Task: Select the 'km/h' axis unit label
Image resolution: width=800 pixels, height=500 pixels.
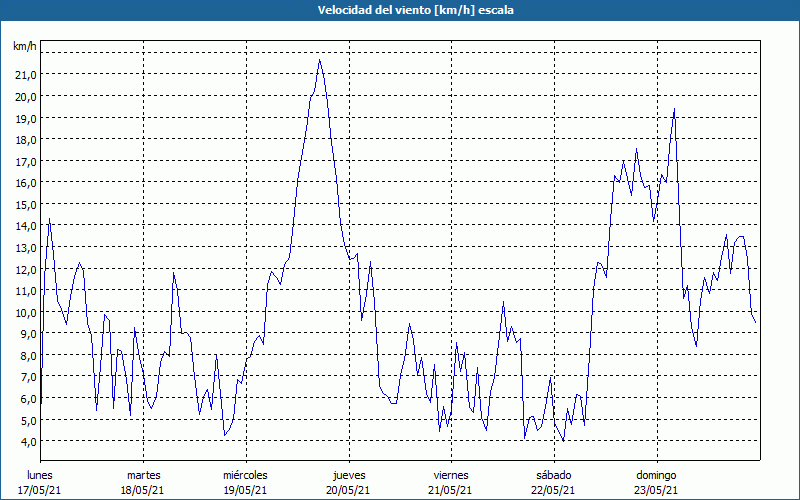Action: point(25,46)
